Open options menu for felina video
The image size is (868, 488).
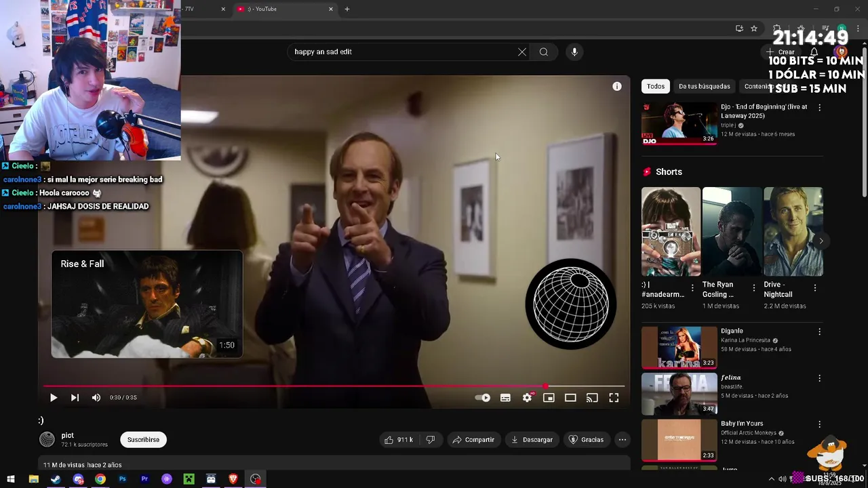pyautogui.click(x=819, y=378)
